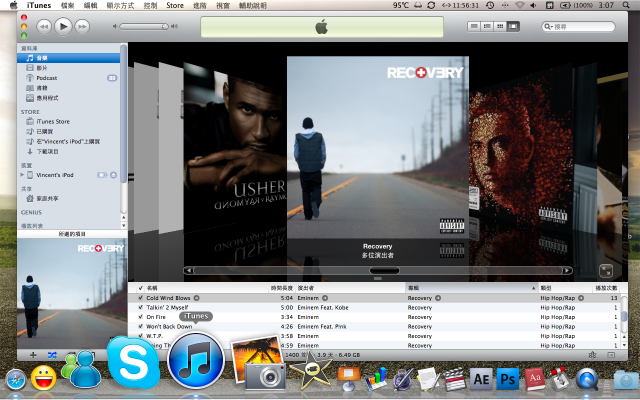This screenshot has height=400, width=640.
Task: Launch Photoshop from the Dock
Action: pos(507,379)
